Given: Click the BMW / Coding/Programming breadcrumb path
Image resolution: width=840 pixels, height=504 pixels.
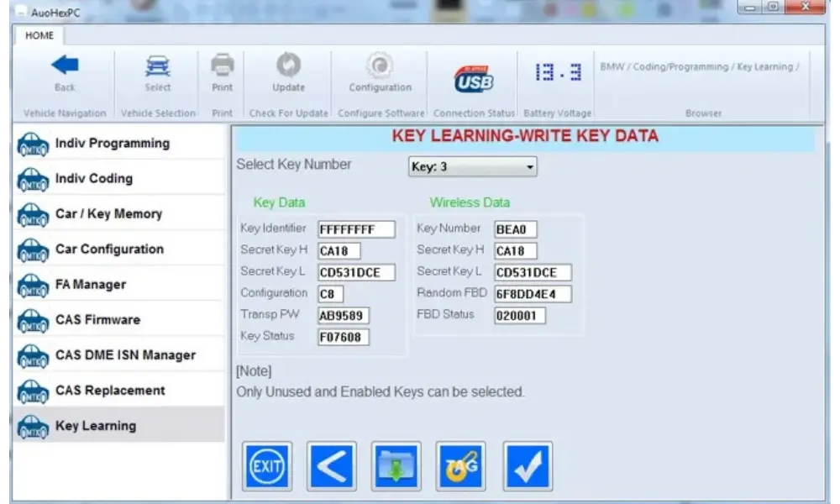Looking at the screenshot, I should click(700, 67).
